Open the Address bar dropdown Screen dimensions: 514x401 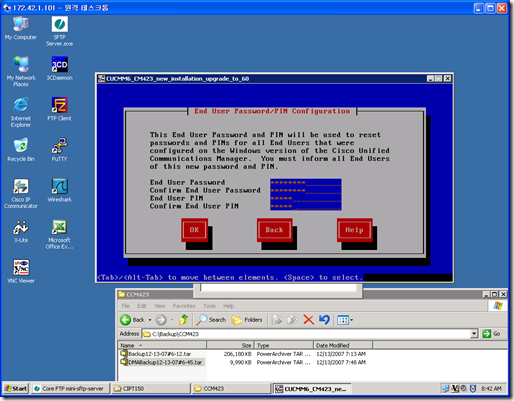[x=474, y=334]
